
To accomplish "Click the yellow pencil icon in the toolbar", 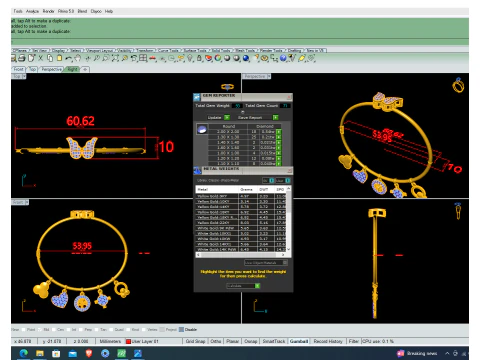I will tap(302, 58).
